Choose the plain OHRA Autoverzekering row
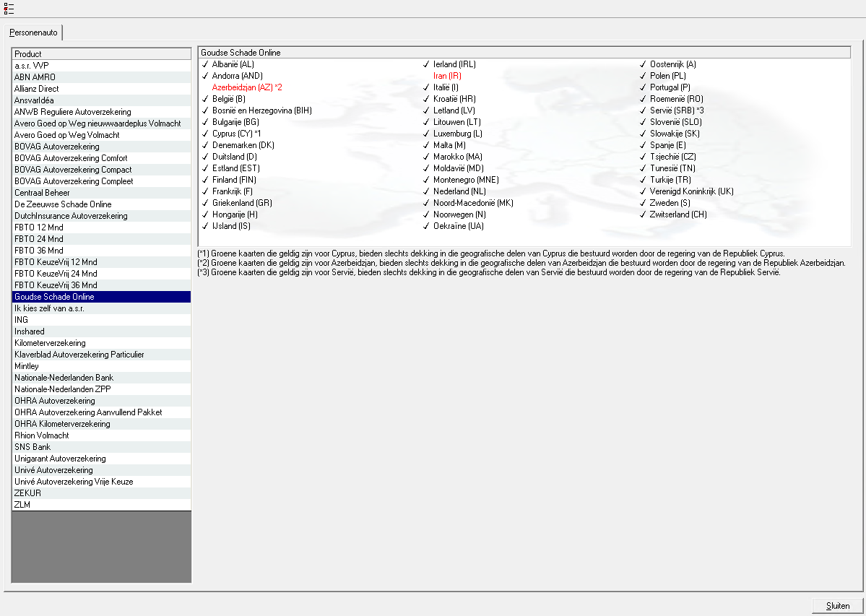Image resolution: width=866 pixels, height=616 pixels. pyautogui.click(x=101, y=402)
